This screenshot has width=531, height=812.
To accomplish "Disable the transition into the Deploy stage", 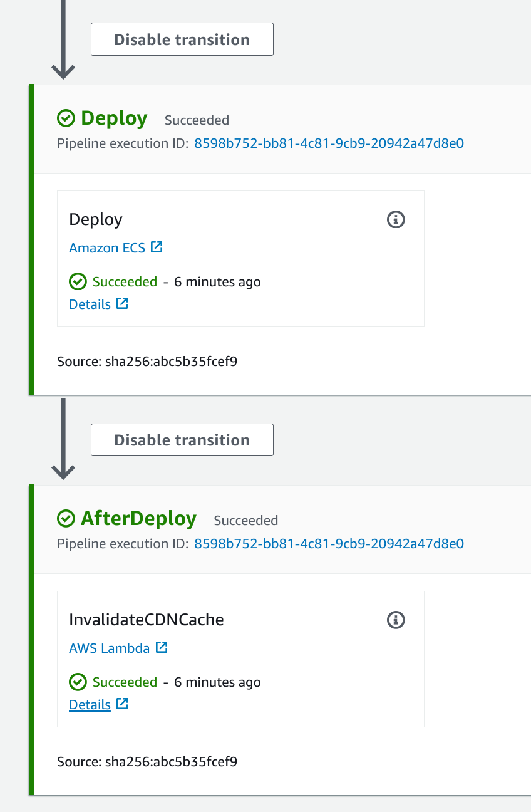I will [x=182, y=39].
